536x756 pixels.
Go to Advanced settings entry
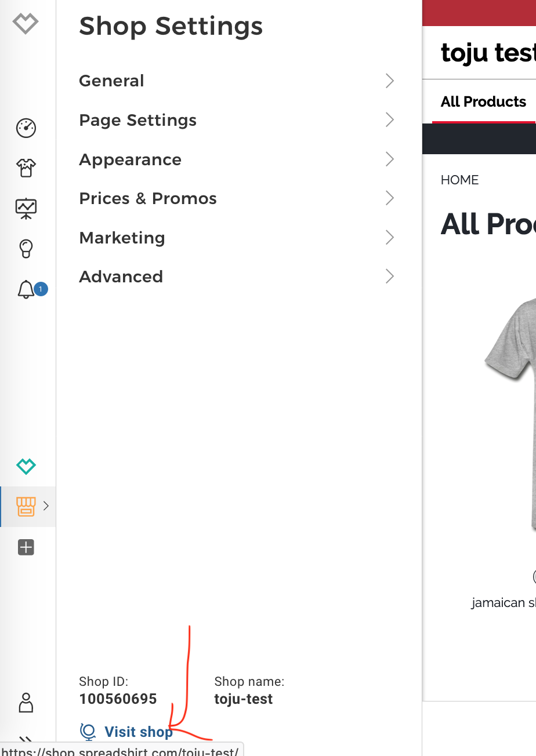pos(121,277)
